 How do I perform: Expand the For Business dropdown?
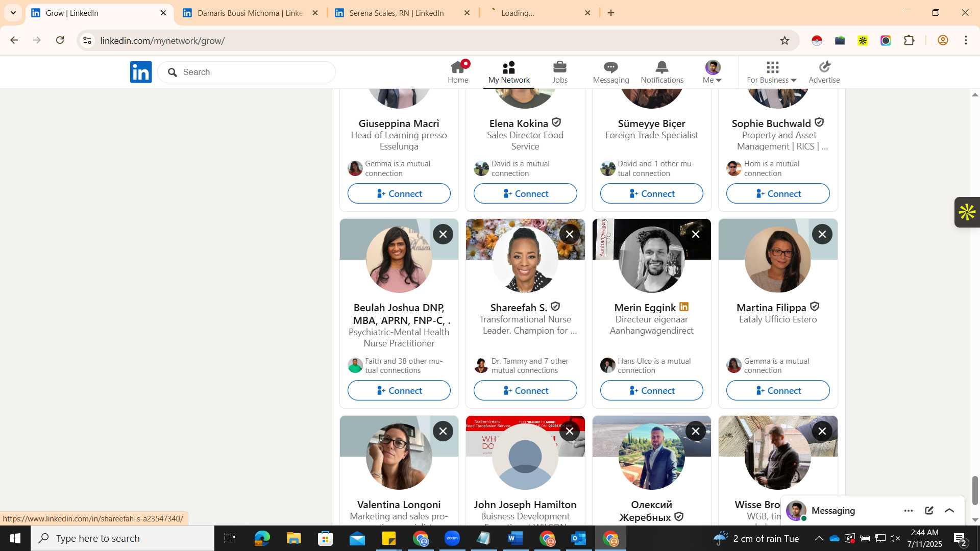tap(772, 72)
